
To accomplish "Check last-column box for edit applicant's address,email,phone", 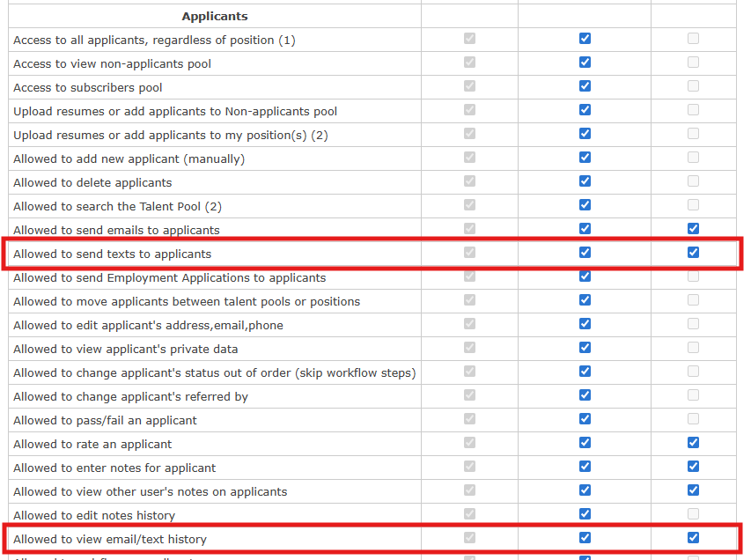I will pyautogui.click(x=693, y=324).
